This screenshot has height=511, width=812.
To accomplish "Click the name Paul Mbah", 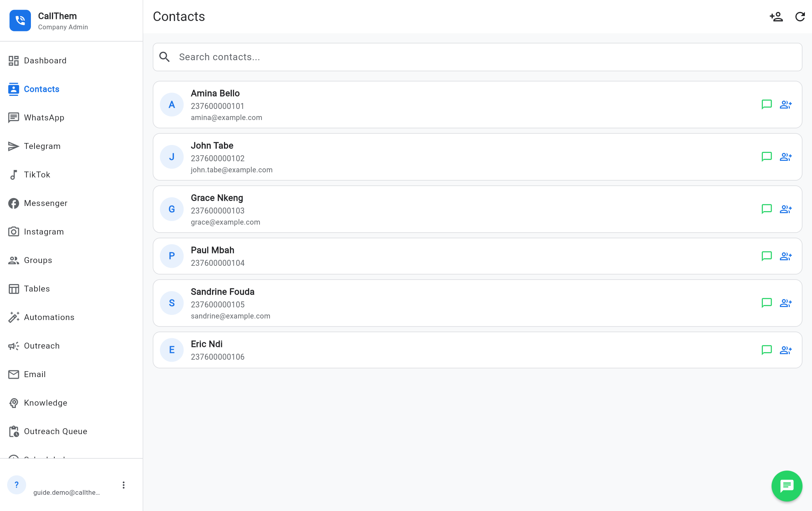I will tap(212, 250).
